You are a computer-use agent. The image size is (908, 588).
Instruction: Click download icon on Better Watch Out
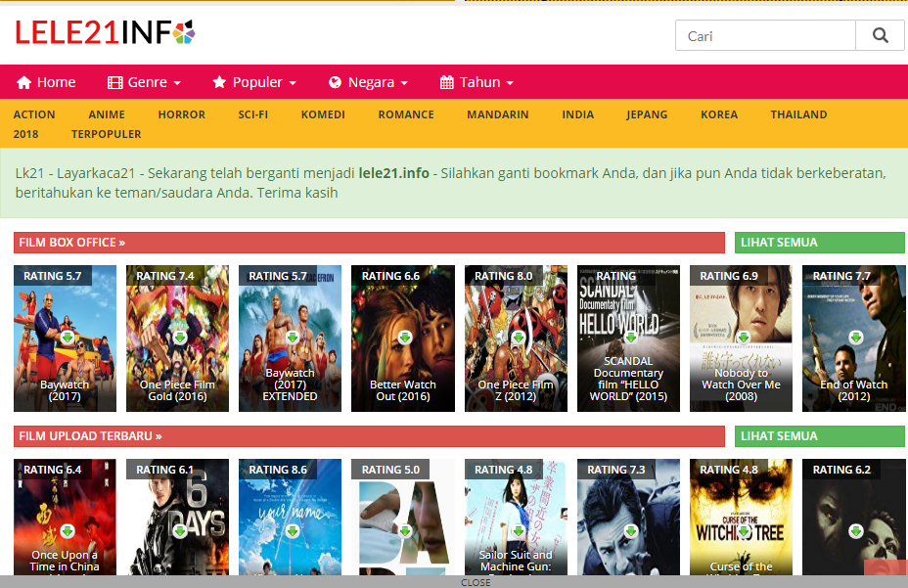click(405, 338)
